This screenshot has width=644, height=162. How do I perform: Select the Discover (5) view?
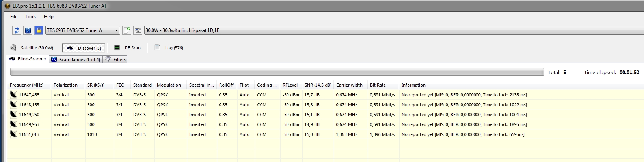pyautogui.click(x=84, y=48)
